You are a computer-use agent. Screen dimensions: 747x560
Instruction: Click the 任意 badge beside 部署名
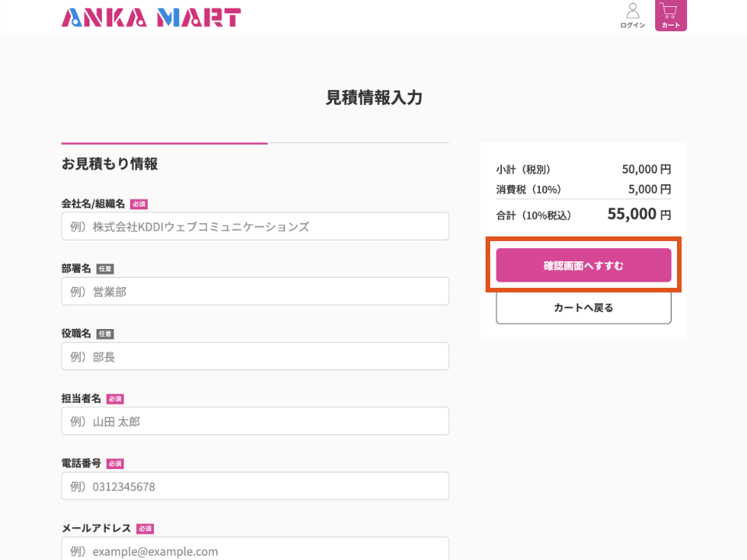105,269
